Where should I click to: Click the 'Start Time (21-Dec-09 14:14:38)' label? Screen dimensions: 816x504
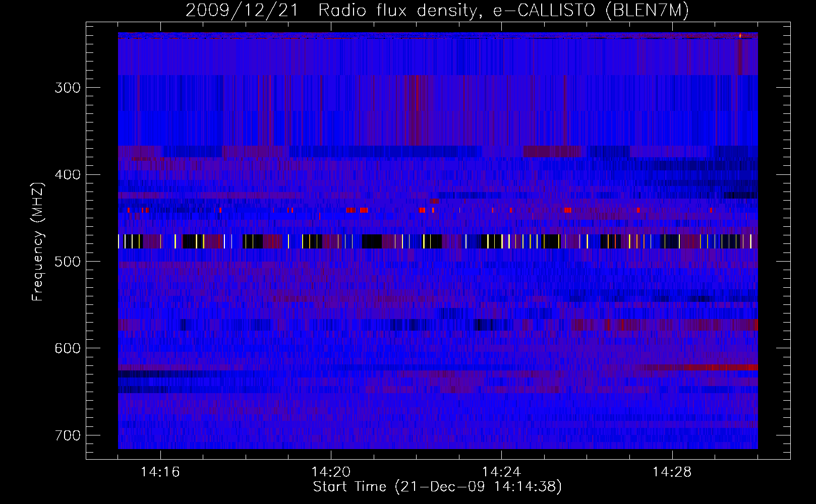tap(437, 487)
